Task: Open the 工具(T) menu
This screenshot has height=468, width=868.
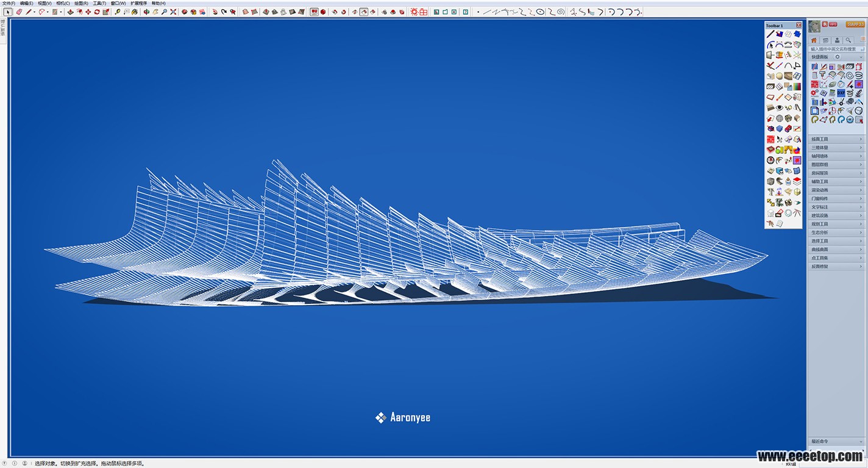Action: [99, 3]
